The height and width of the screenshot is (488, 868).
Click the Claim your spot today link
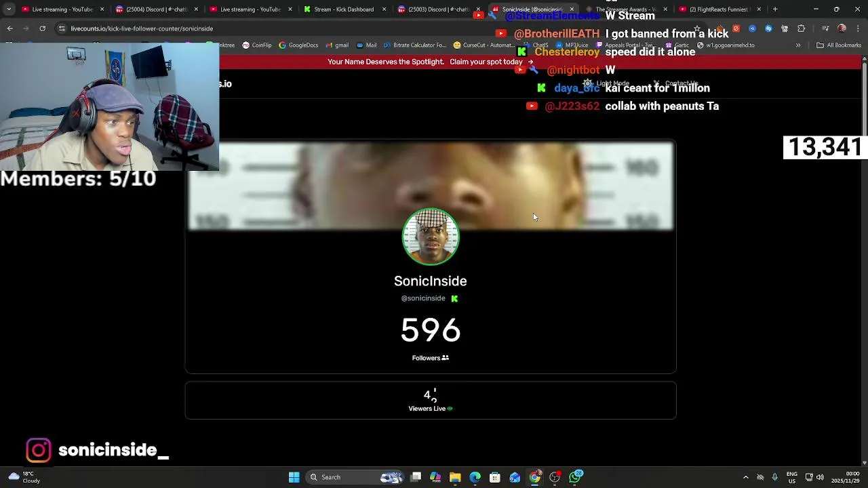pyautogui.click(x=492, y=62)
